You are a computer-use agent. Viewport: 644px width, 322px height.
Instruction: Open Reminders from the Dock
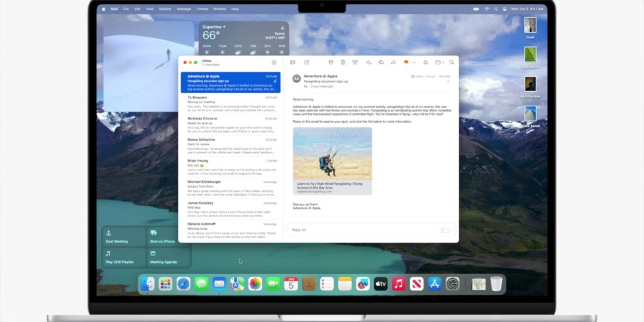pos(327,284)
